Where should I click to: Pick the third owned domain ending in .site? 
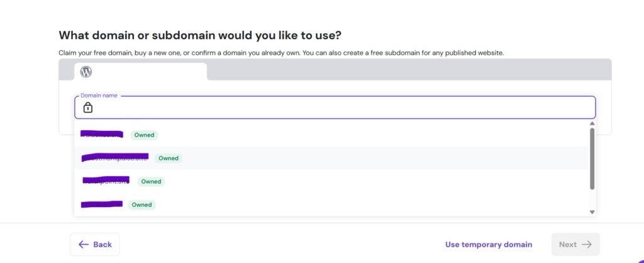point(106,181)
